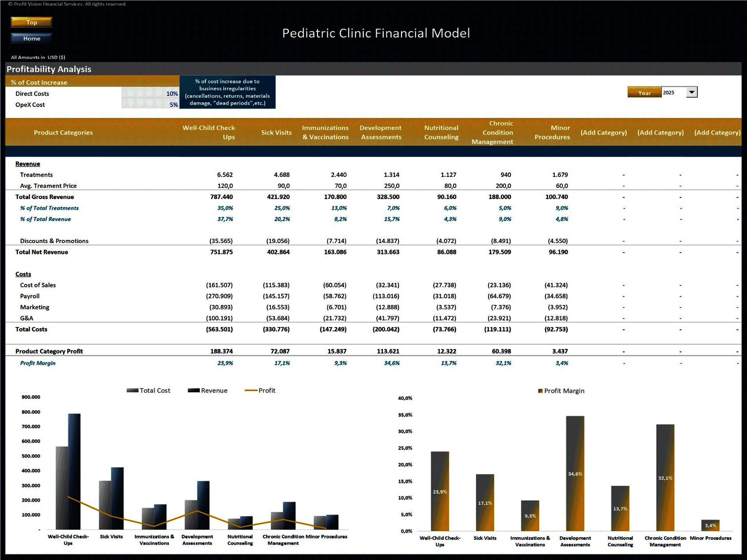Select the Minor Procedures column header

(x=552, y=132)
